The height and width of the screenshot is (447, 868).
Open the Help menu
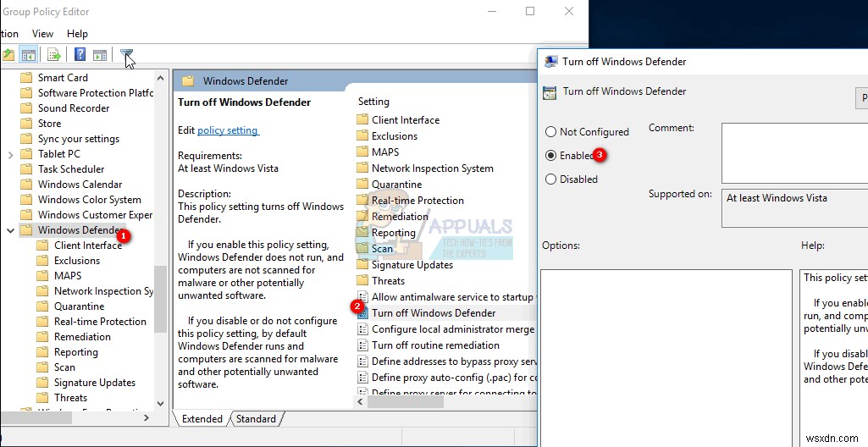coord(78,34)
